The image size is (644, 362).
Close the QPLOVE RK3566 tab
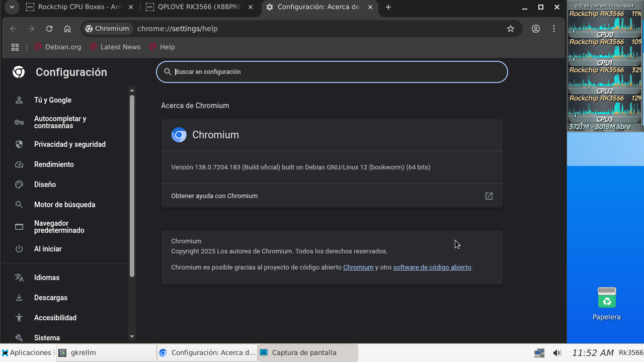point(250,7)
